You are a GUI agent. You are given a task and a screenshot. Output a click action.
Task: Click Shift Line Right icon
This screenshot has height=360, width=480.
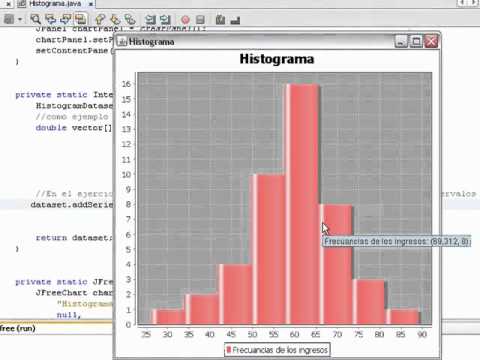(165, 19)
